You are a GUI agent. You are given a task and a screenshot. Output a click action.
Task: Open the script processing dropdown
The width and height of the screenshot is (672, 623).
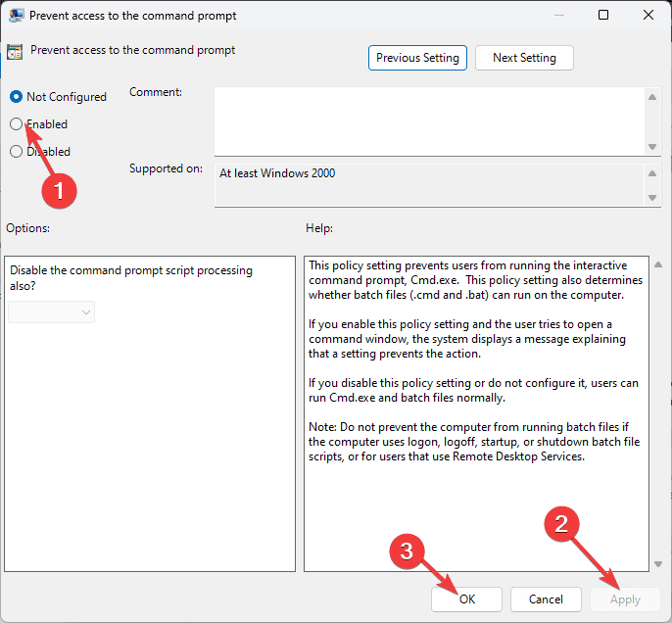tap(51, 311)
